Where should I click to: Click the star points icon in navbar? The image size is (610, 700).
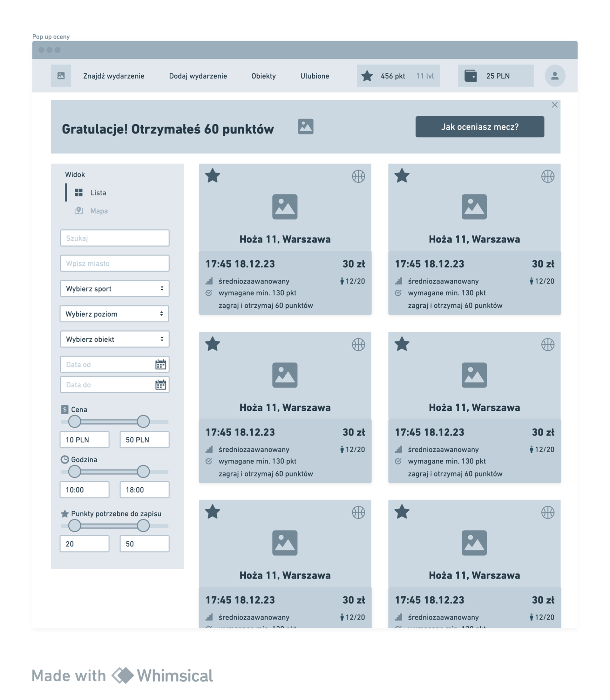coord(367,76)
